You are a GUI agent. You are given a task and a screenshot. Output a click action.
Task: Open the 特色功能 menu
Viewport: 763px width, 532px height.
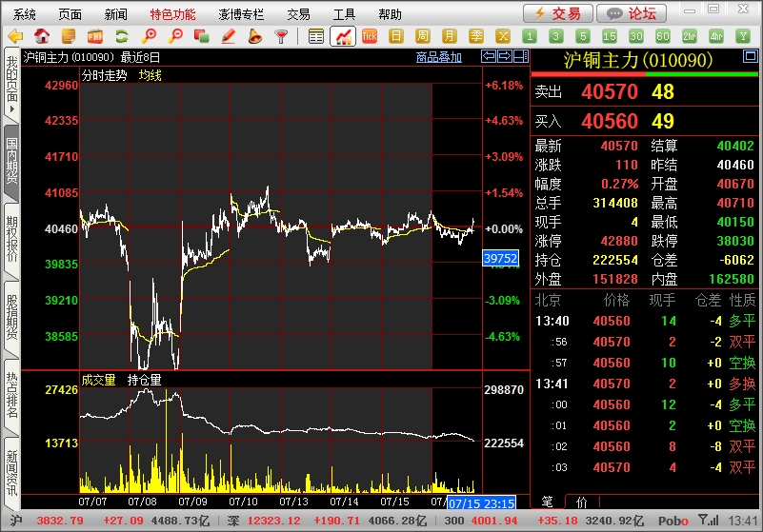coord(172,14)
